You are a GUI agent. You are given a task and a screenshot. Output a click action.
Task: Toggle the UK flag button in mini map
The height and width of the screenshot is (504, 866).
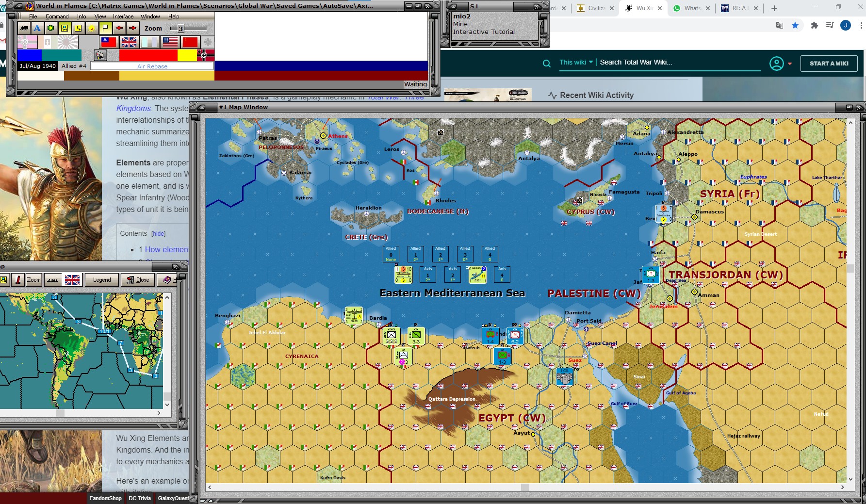(72, 280)
